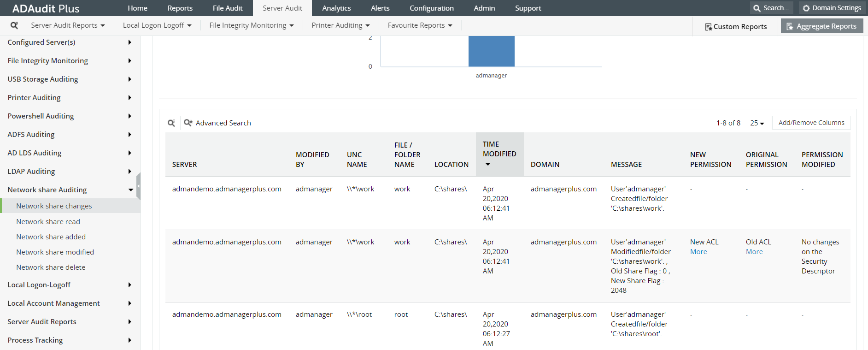
Task: Open the Local Logon-Logoff dropdown menu
Action: (157, 25)
